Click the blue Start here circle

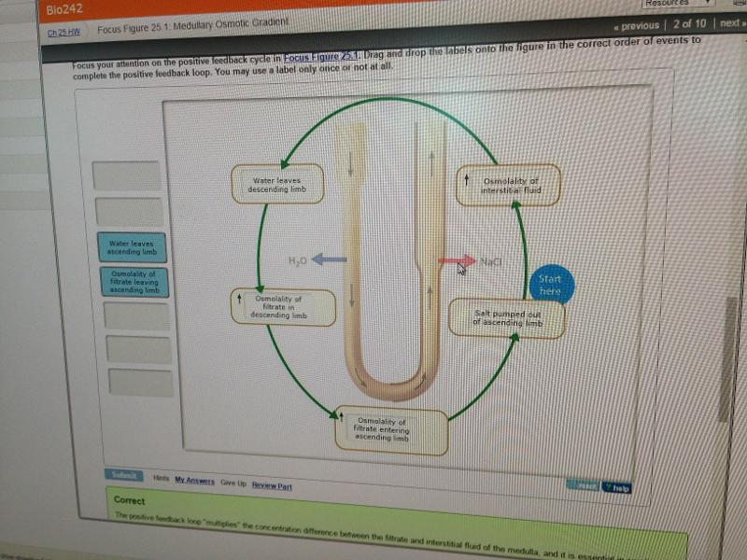[551, 286]
